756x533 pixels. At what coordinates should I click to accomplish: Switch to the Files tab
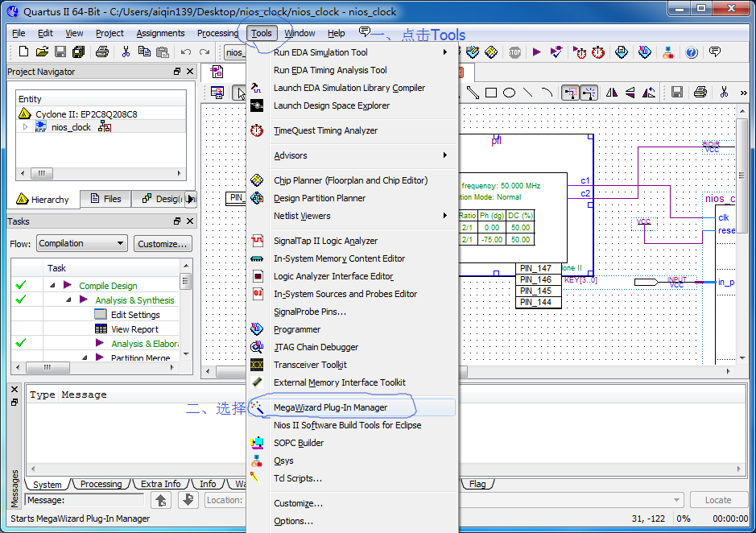click(106, 199)
